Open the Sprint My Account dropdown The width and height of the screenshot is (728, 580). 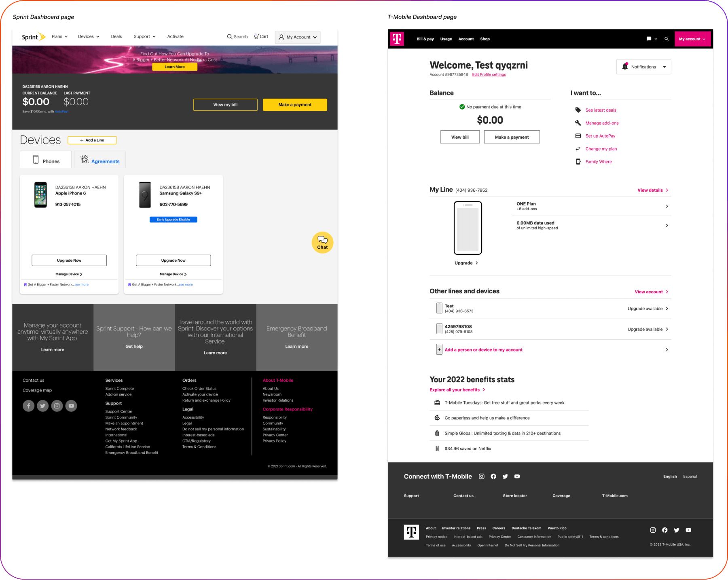pos(298,37)
